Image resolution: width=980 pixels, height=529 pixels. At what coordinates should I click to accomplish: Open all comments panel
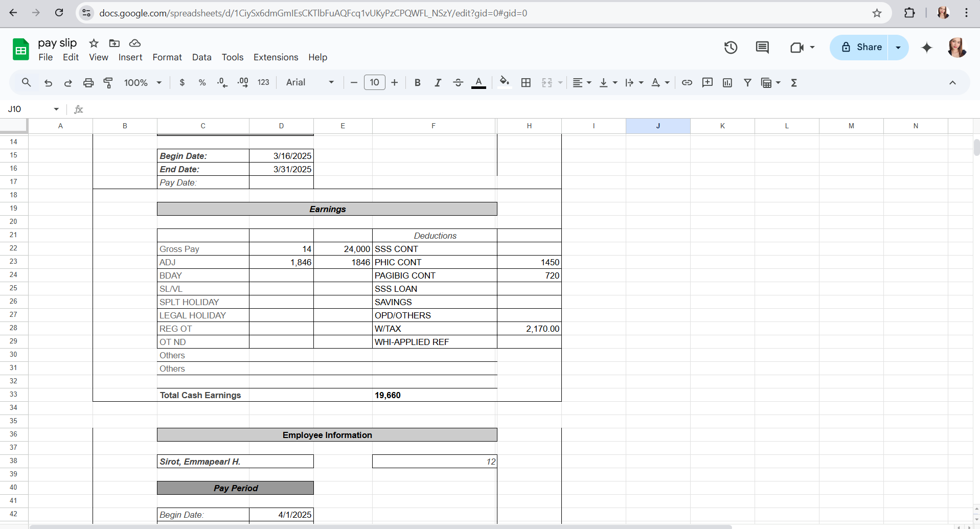click(762, 48)
